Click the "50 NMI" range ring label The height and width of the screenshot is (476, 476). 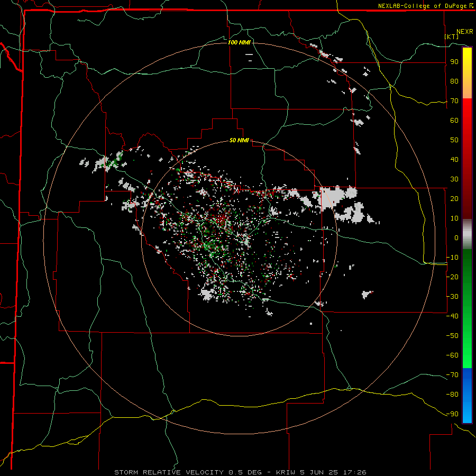239,140
